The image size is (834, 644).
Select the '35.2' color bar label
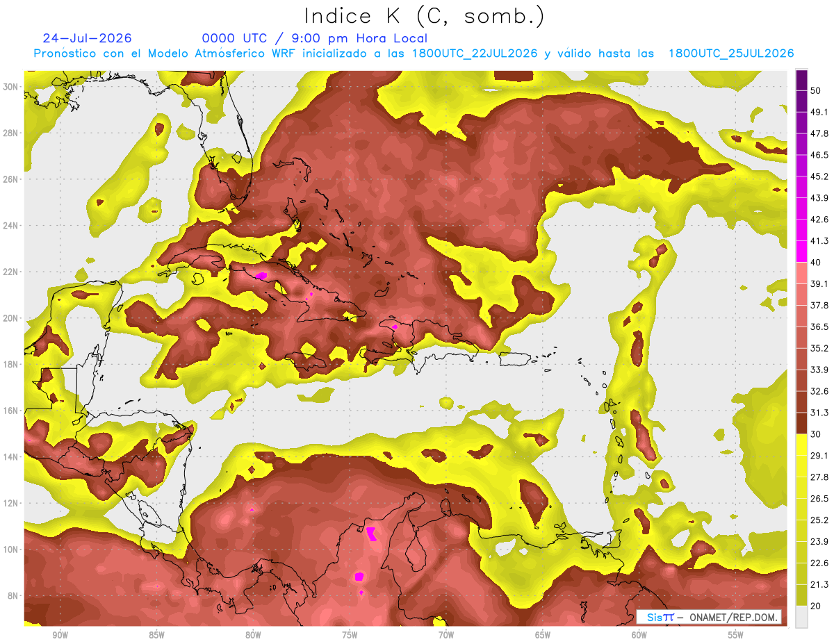[819, 348]
